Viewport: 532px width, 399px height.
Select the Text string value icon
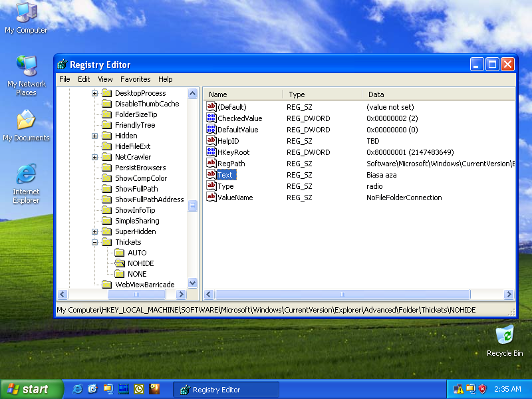(x=211, y=175)
